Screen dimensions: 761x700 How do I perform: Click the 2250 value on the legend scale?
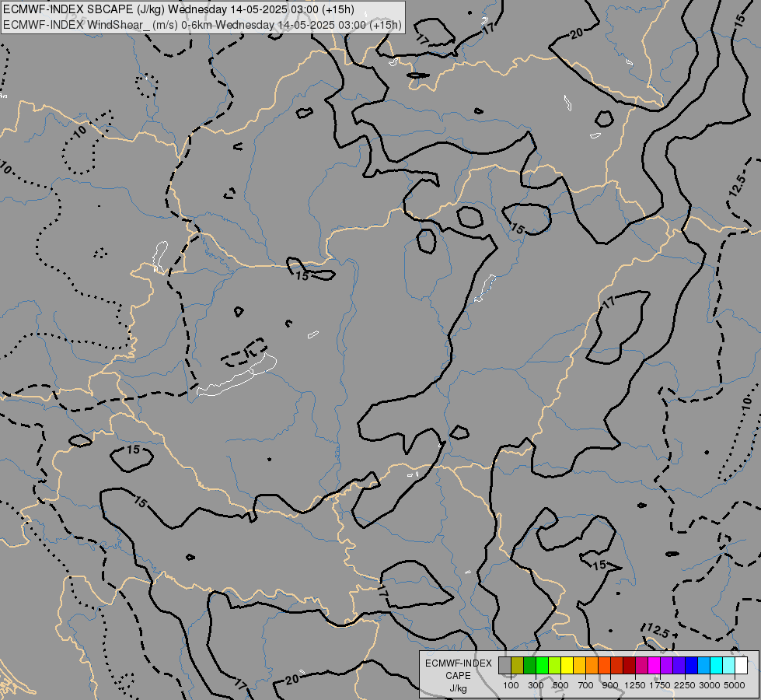pyautogui.click(x=685, y=685)
